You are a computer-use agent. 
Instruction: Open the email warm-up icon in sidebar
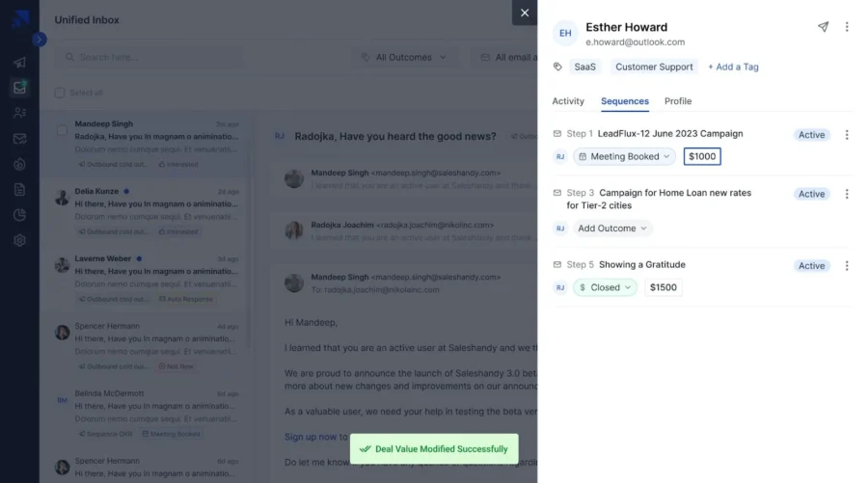click(x=19, y=164)
